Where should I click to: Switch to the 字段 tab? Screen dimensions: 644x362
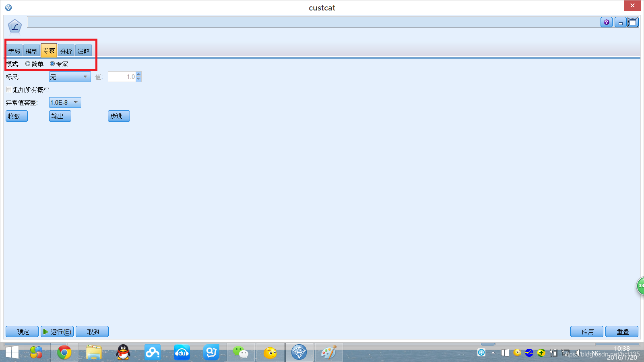14,51
